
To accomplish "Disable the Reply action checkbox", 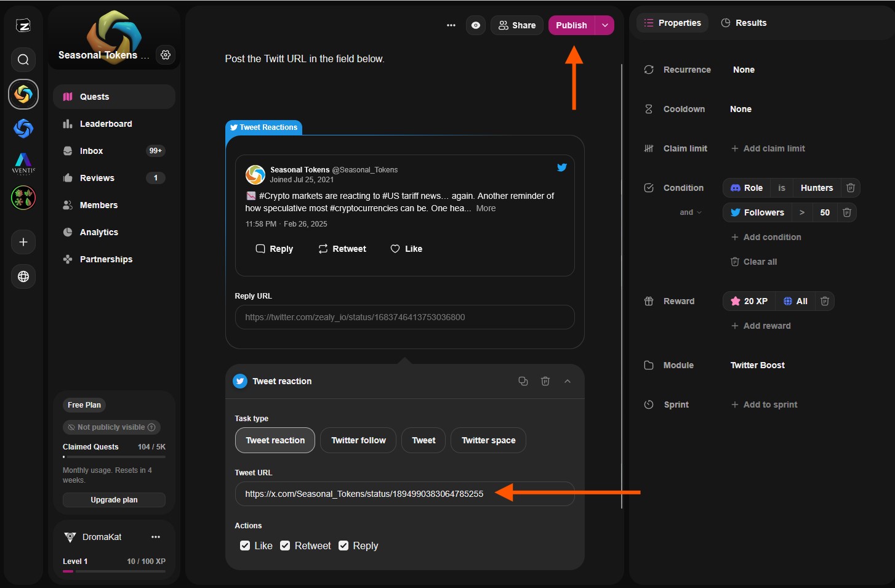I will 343,546.
